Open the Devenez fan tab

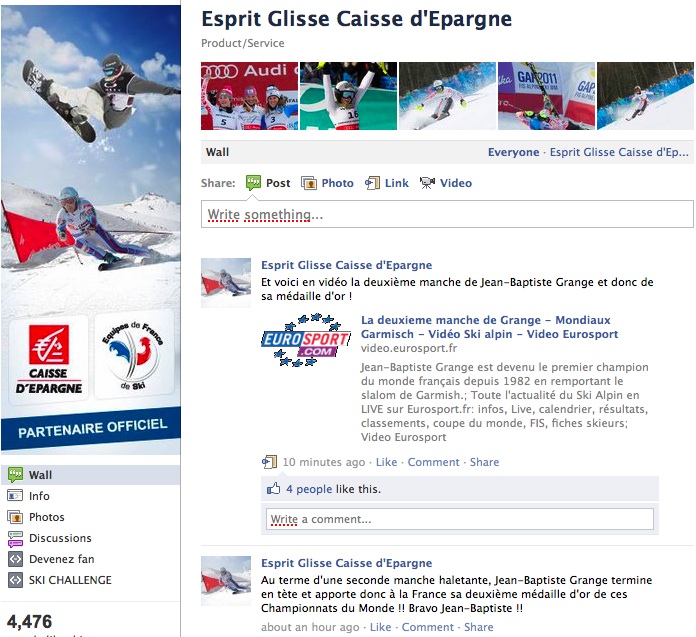[x=62, y=559]
